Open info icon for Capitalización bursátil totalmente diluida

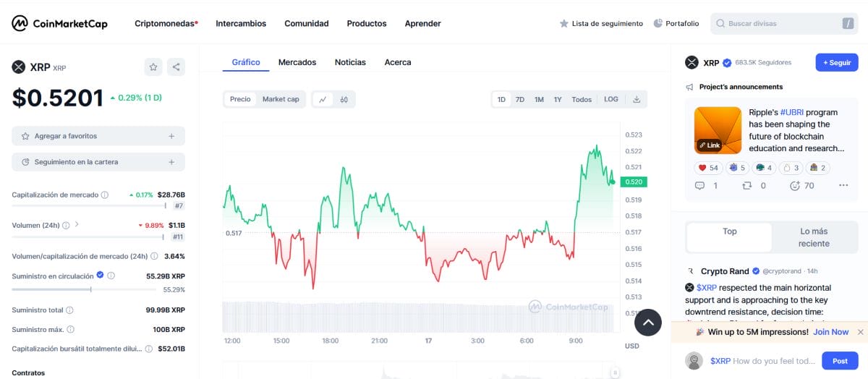click(x=148, y=349)
